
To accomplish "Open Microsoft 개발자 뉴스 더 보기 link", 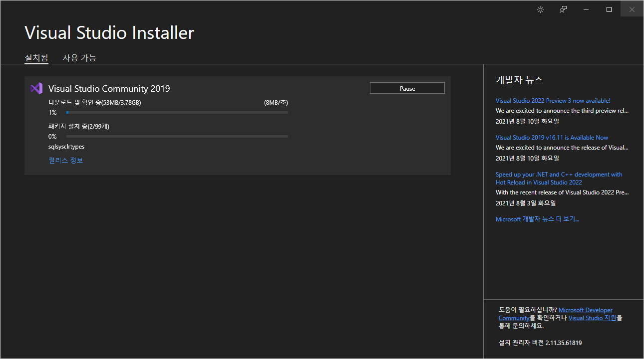I will (538, 219).
